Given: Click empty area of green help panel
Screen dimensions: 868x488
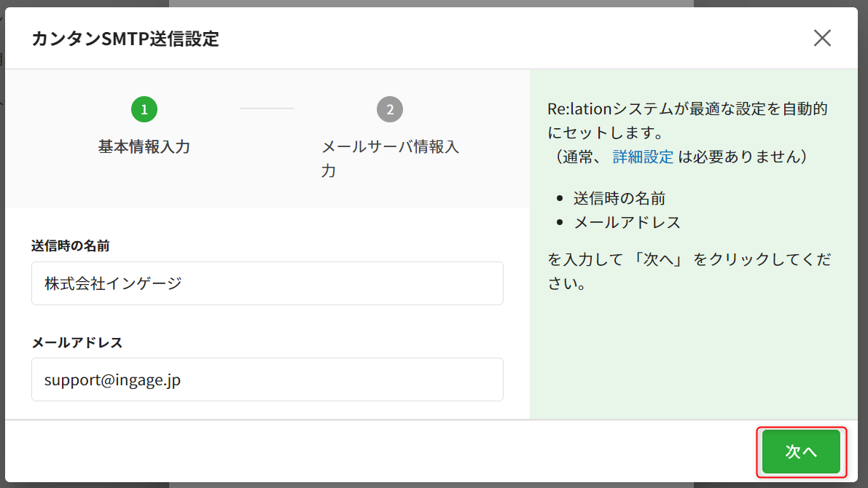Looking at the screenshot, I should [692, 357].
